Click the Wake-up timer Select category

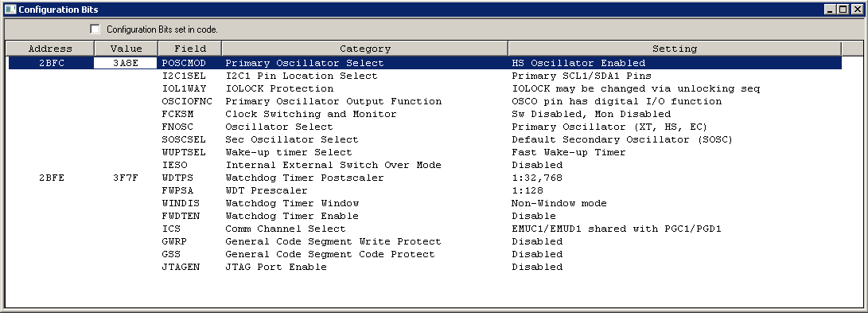pyautogui.click(x=289, y=152)
